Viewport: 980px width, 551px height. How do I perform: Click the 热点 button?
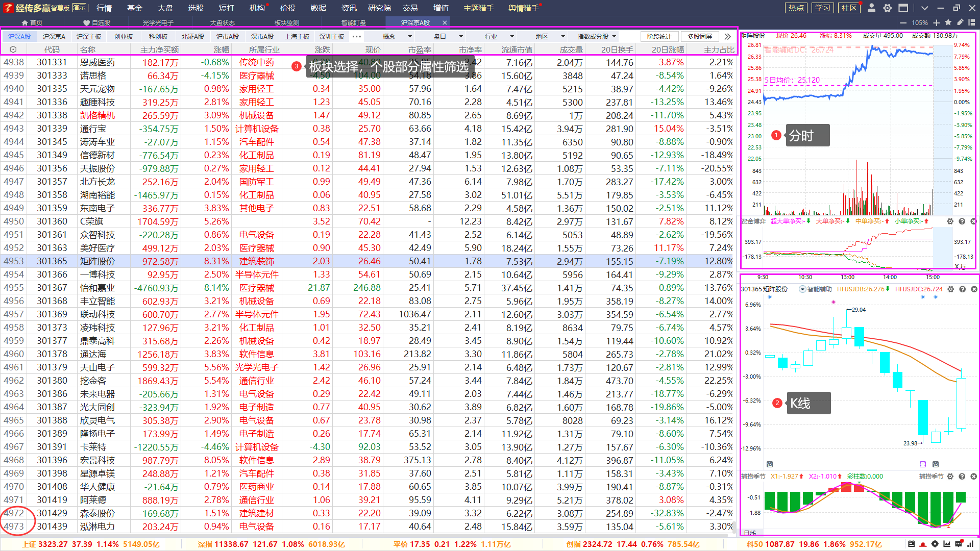(796, 8)
